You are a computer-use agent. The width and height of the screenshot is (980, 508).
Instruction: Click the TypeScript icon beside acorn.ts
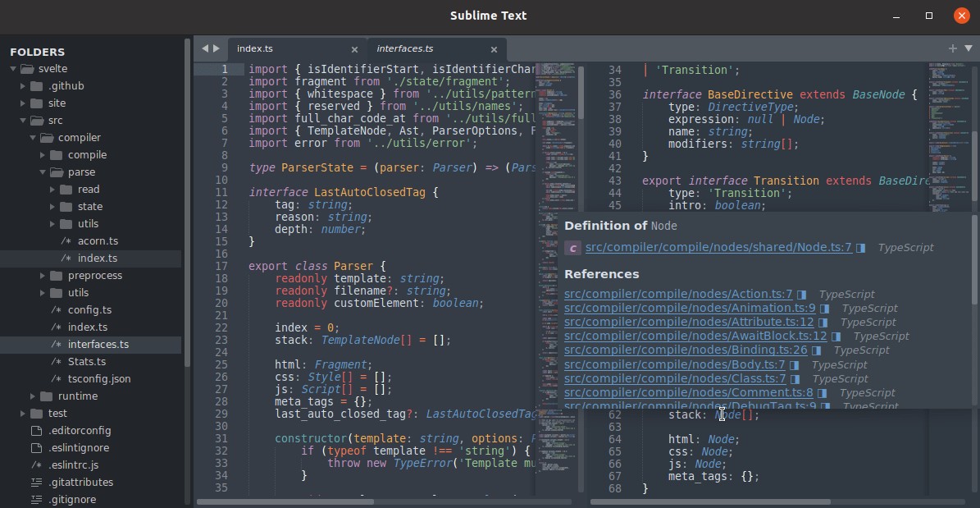(x=67, y=240)
